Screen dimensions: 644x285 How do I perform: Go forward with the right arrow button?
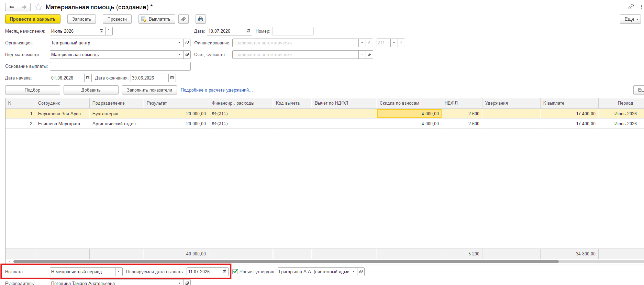(24, 7)
